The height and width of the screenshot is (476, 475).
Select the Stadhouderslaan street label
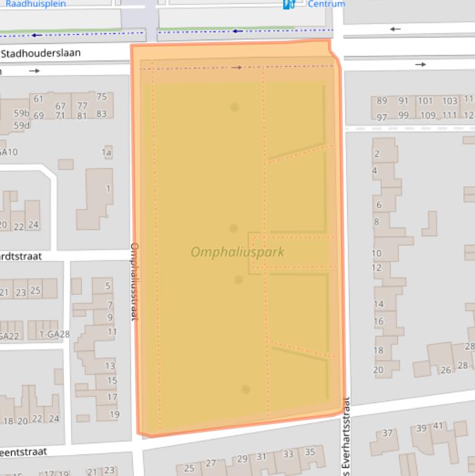41,54
